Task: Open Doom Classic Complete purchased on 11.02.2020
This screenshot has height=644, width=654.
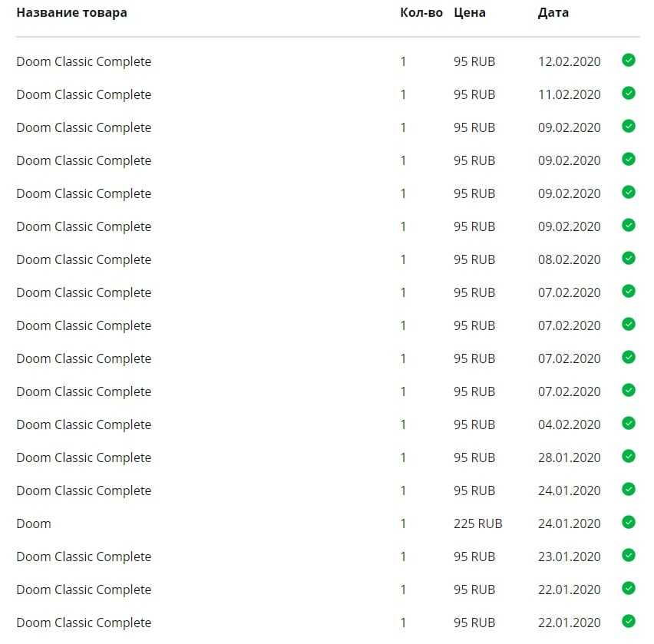Action: 84,94
